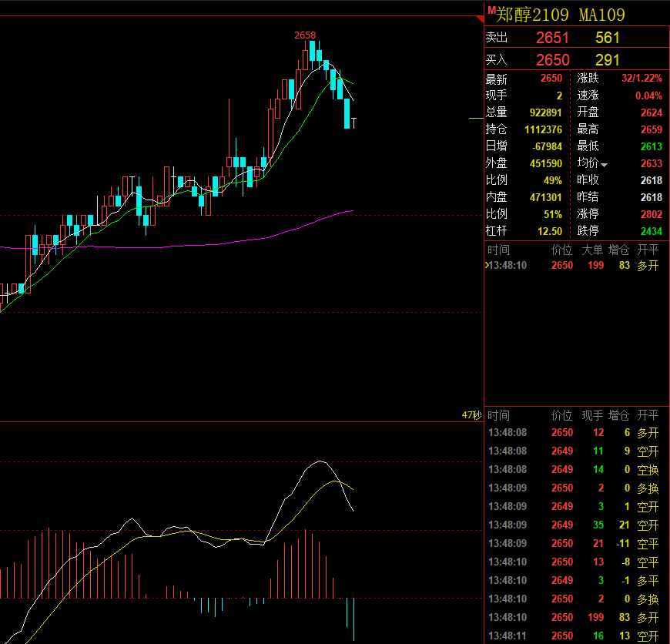Screen dimensions: 670x644
Task: Click the 大单 column header
Action: point(592,250)
